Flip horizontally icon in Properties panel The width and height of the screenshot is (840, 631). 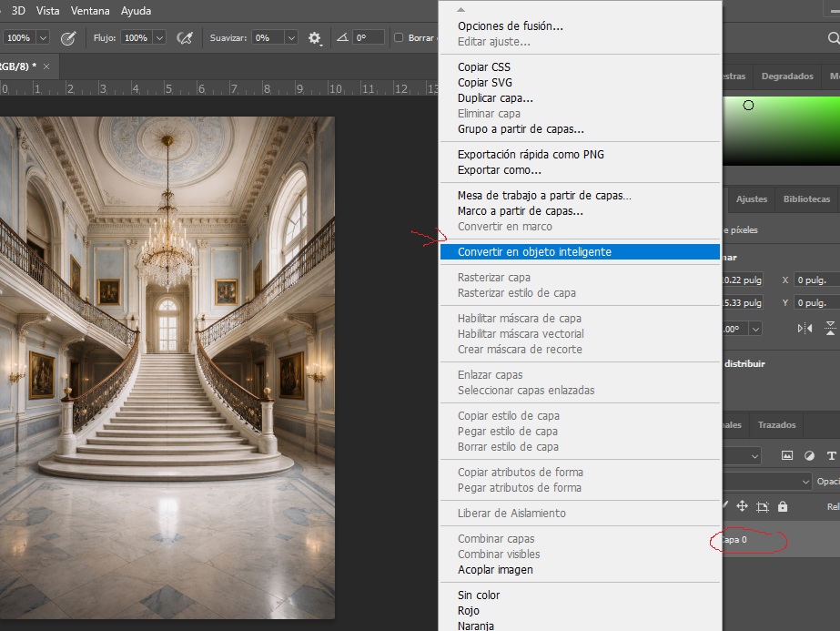(805, 328)
